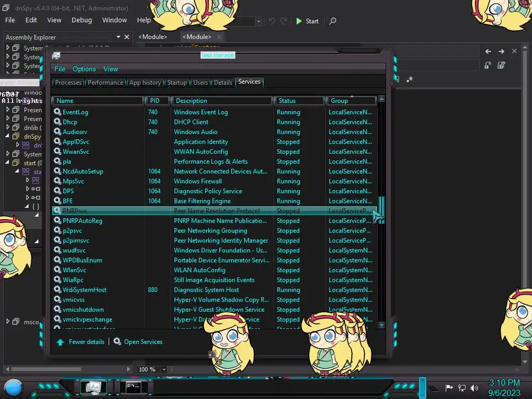Open Assembly Explorer panel options dropdown arrow
532x399 pixels.
[118, 37]
